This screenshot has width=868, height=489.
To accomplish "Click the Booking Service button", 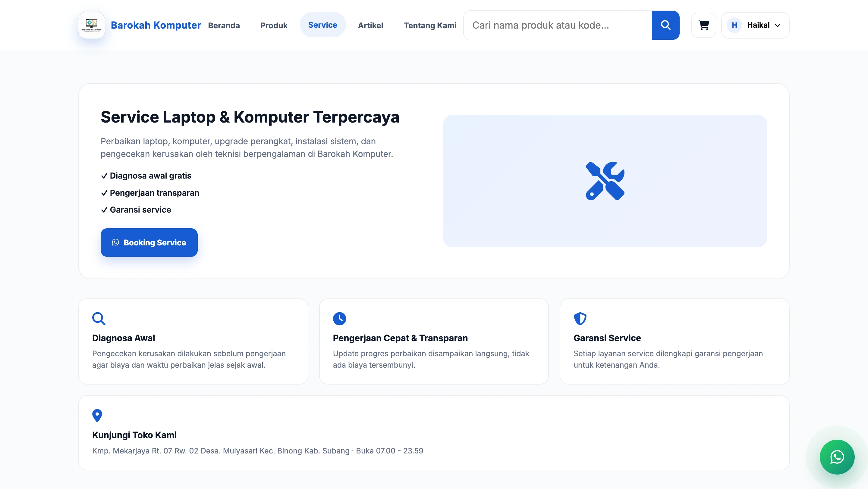I will (x=149, y=242).
